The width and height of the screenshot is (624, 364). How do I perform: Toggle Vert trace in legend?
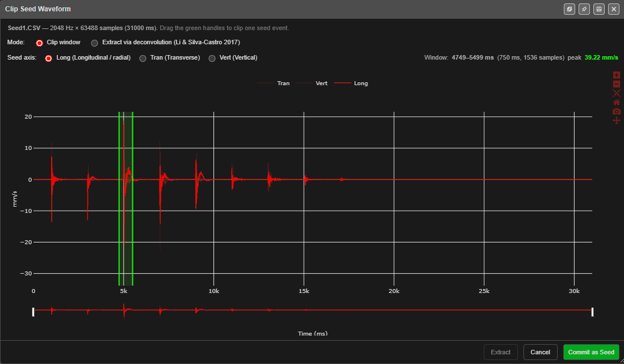[312, 83]
